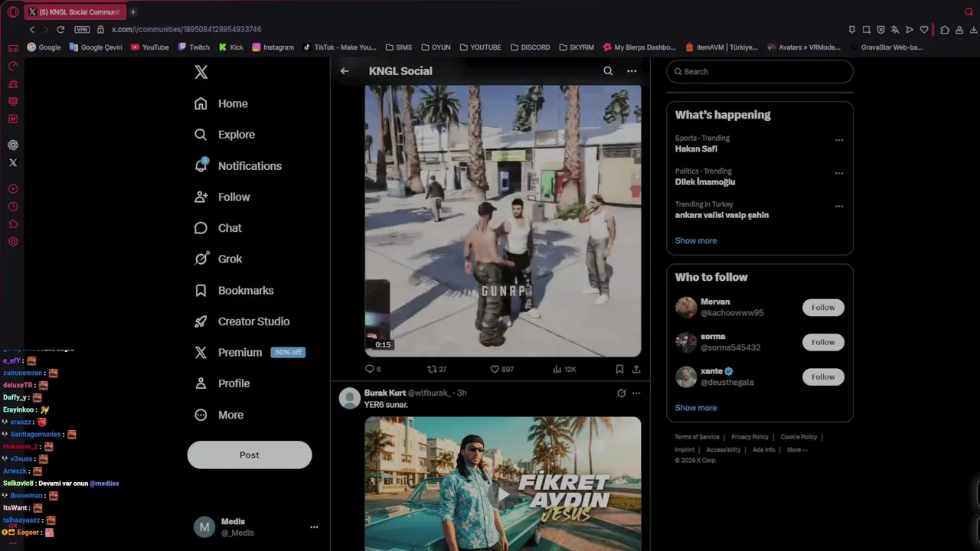Viewport: 980px width, 551px height.
Task: Reload the page in browser toolbar
Action: [x=60, y=29]
